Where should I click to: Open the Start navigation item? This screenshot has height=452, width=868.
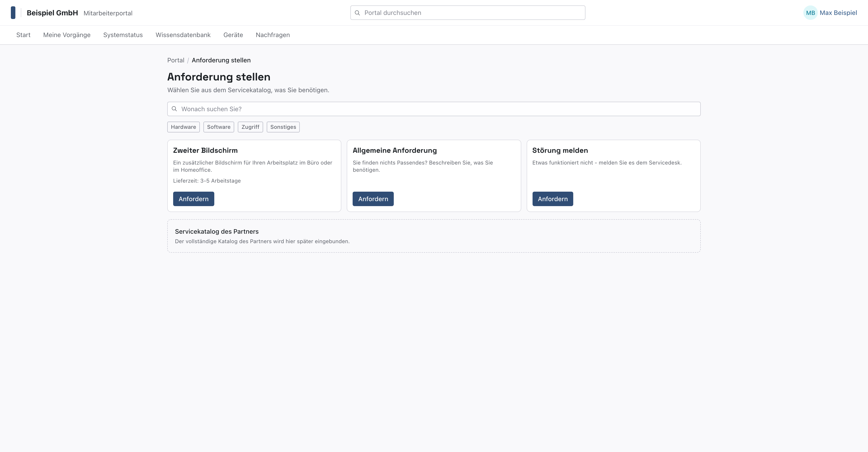(23, 35)
